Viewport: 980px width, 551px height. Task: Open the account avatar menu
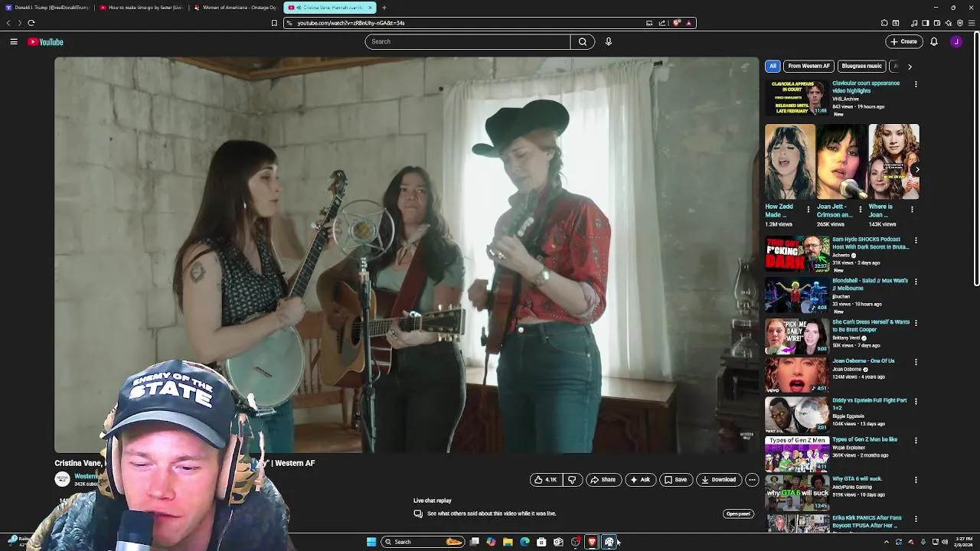coord(956,41)
